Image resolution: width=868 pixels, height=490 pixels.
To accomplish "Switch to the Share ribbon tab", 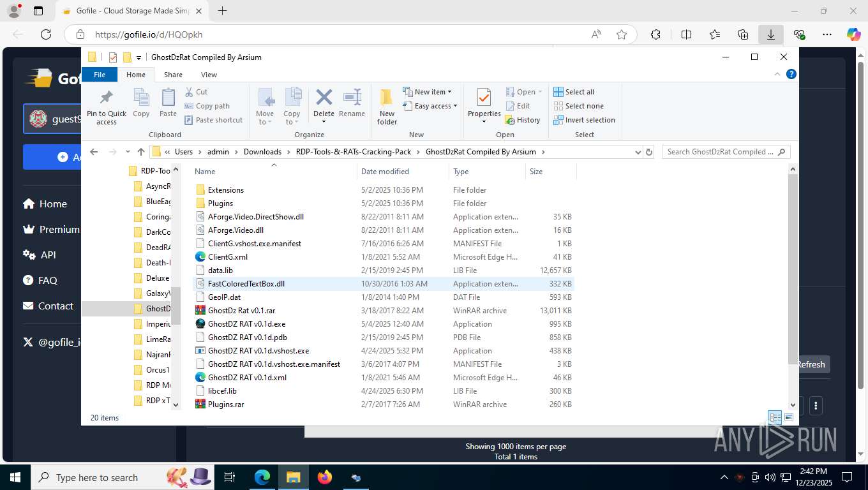I will [x=173, y=75].
